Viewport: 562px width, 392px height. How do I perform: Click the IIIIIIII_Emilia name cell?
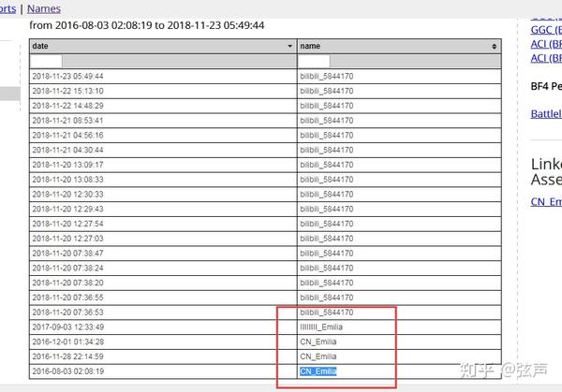pyautogui.click(x=399, y=327)
